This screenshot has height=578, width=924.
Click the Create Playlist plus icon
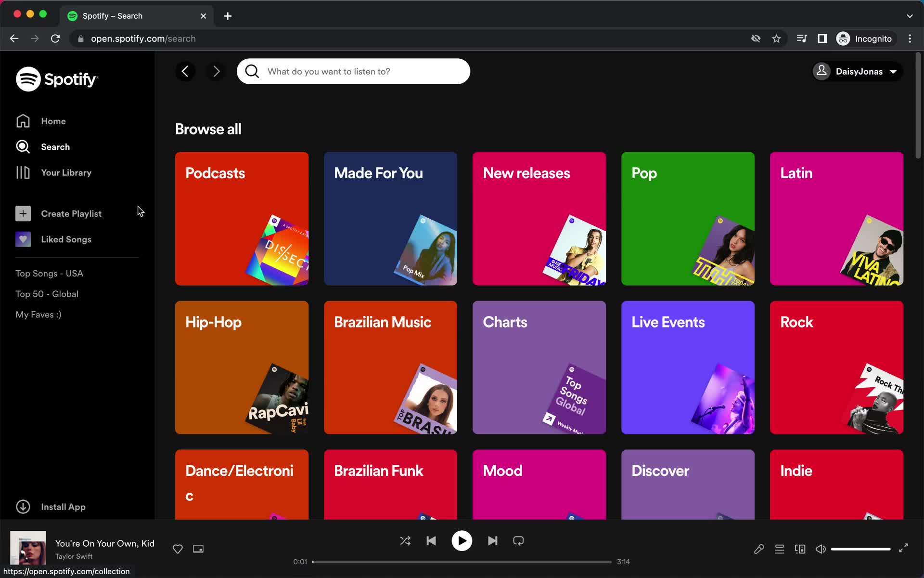[x=23, y=213]
